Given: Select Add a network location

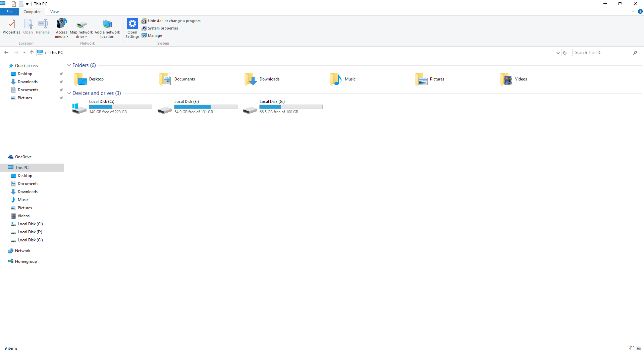Looking at the screenshot, I should (107, 29).
